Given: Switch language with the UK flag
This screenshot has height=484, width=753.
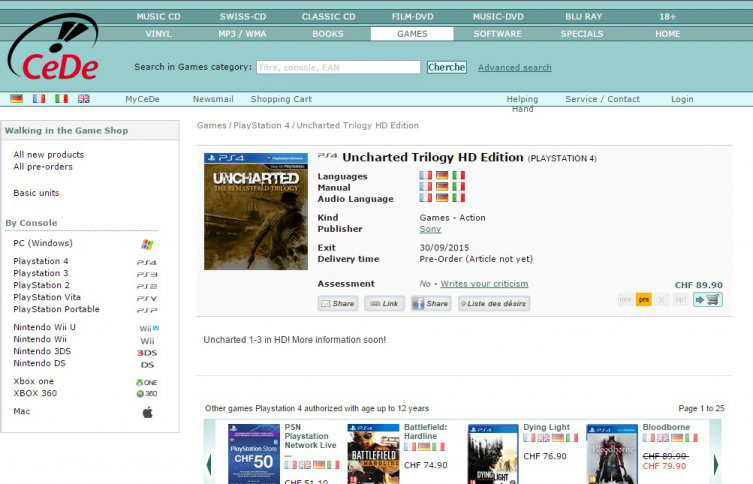Looking at the screenshot, I should 84,98.
